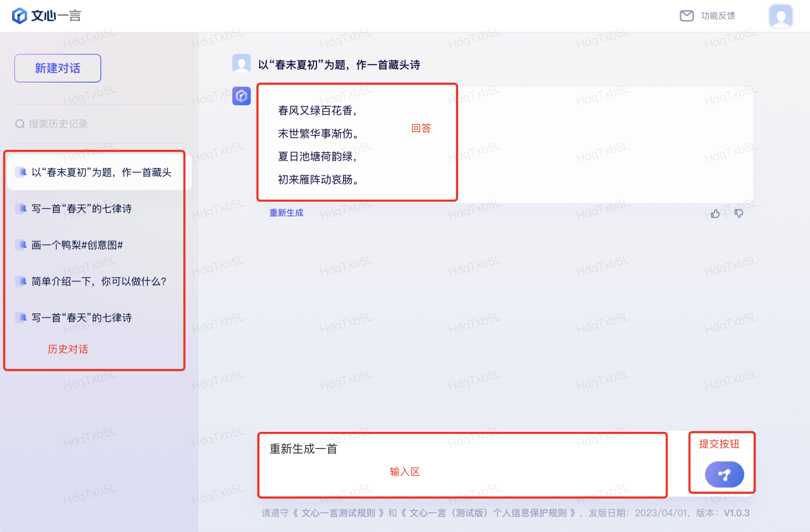Open the user profile avatar top-right

pyautogui.click(x=780, y=16)
